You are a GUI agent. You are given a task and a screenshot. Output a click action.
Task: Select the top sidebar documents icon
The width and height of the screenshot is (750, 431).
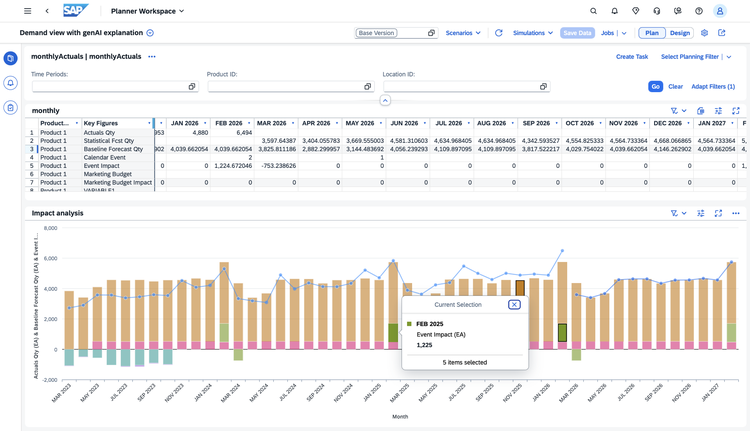click(x=11, y=58)
